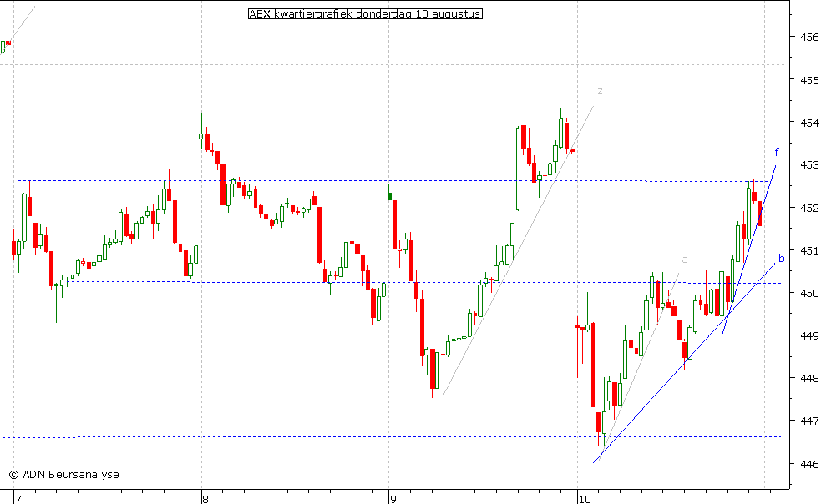
Task: Click the date label 9 on the time axis
Action: pyautogui.click(x=393, y=499)
